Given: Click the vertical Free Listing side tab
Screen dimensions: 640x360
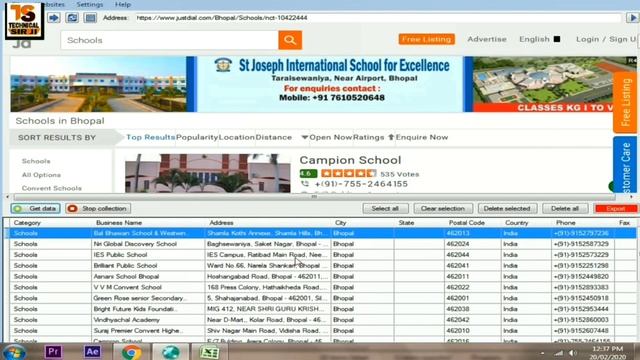Looking at the screenshot, I should coord(625,102).
